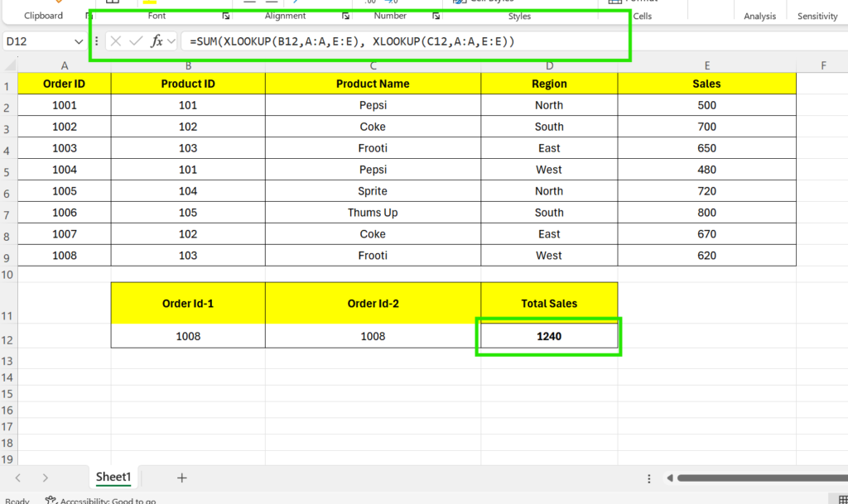Select row 10 header
The width and height of the screenshot is (848, 504).
(x=7, y=275)
